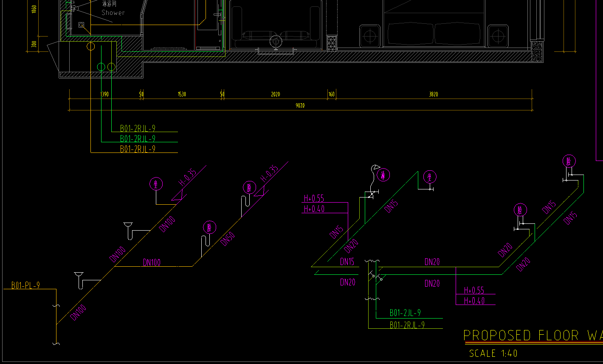Select the square floor drain symbol in the Shower room

pos(81,25)
